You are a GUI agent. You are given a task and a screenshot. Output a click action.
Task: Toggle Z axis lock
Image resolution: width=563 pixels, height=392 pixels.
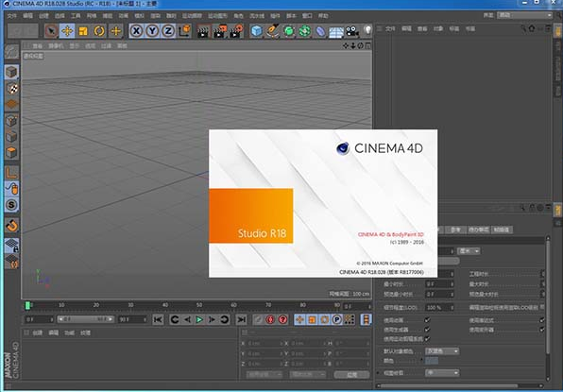coord(168,31)
